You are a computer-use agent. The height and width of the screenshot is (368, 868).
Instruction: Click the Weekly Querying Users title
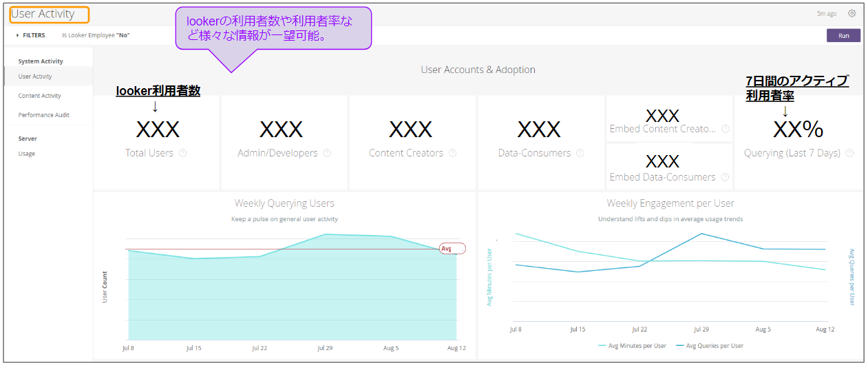[284, 203]
